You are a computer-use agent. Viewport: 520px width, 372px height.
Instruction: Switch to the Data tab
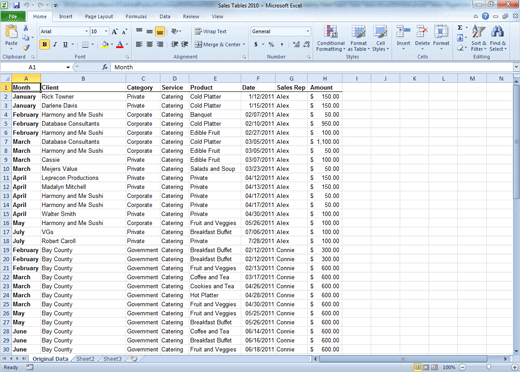point(165,16)
